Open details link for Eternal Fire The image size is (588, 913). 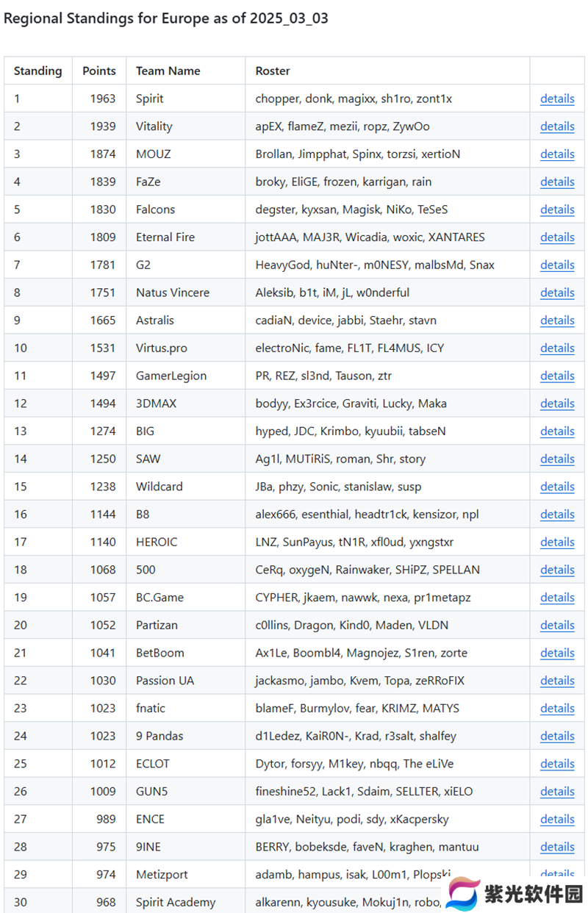[557, 237]
